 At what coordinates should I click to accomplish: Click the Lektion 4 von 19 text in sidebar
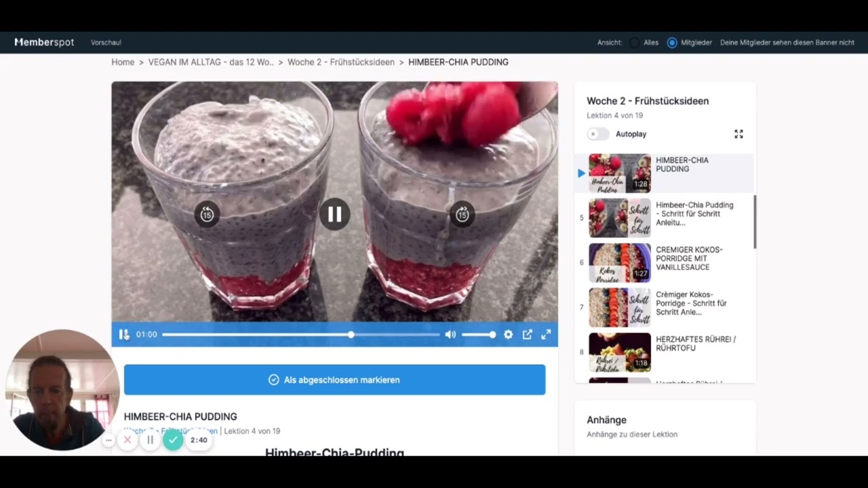click(614, 115)
